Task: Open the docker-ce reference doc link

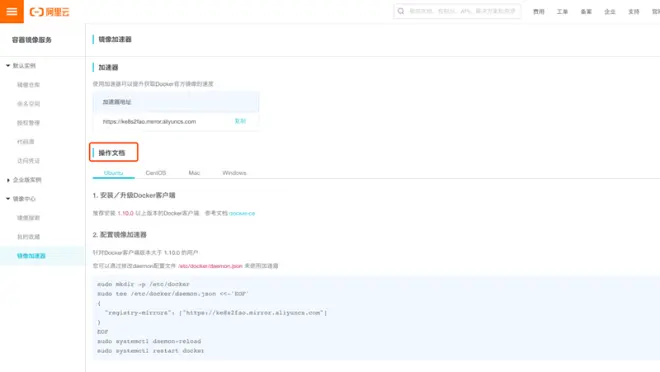Action: coord(242,213)
